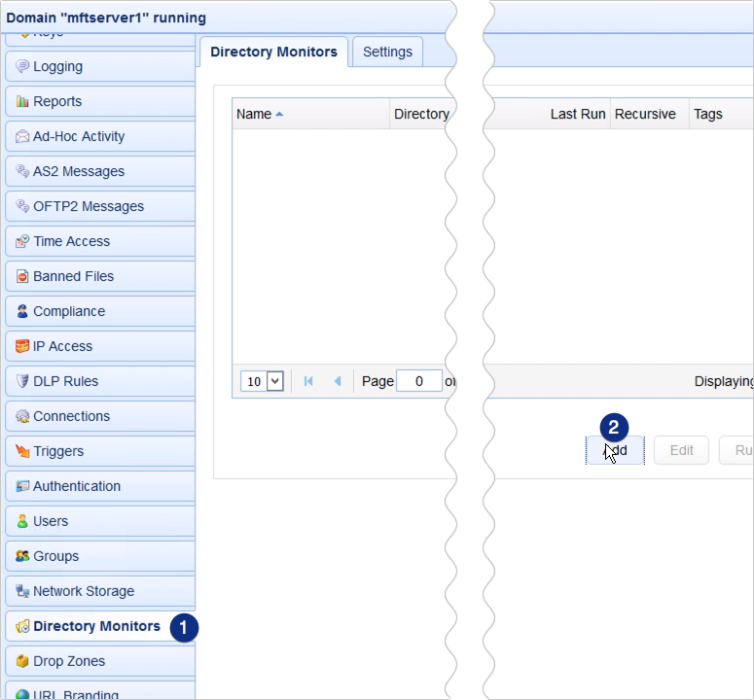Open Connections in sidebar
The height and width of the screenshot is (700, 754).
[x=100, y=416]
